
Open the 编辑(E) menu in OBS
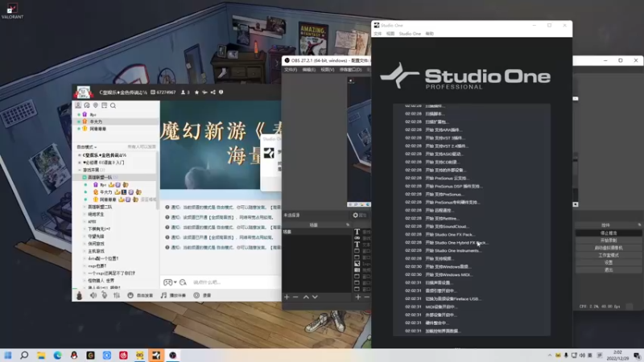coord(309,70)
